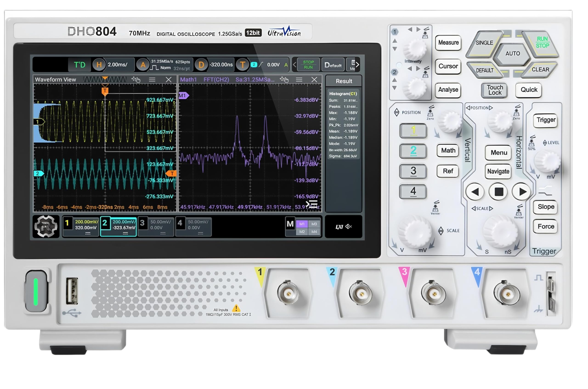The width and height of the screenshot is (588, 389).
Task: Toggle channel 2 label on screen
Action: 105,223
